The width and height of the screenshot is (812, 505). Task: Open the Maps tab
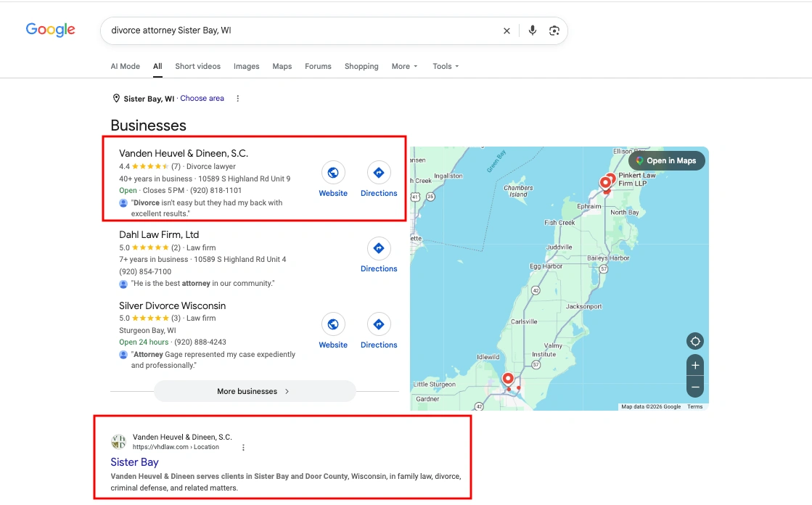coord(282,66)
